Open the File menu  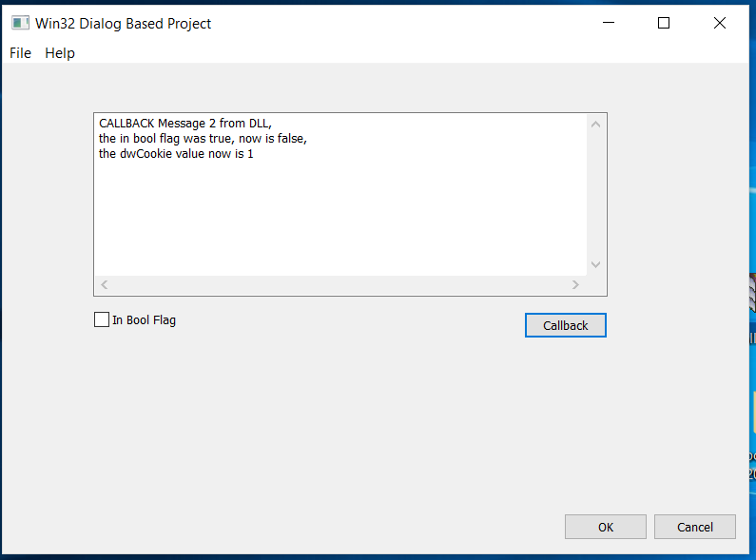[20, 53]
